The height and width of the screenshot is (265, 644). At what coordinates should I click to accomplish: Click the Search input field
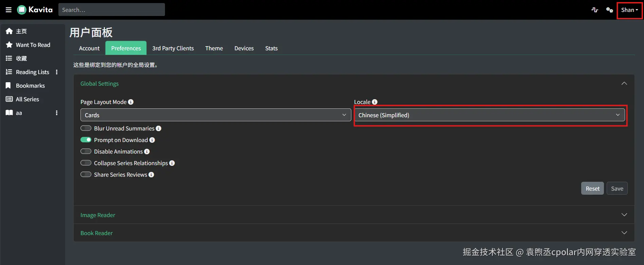112,10
